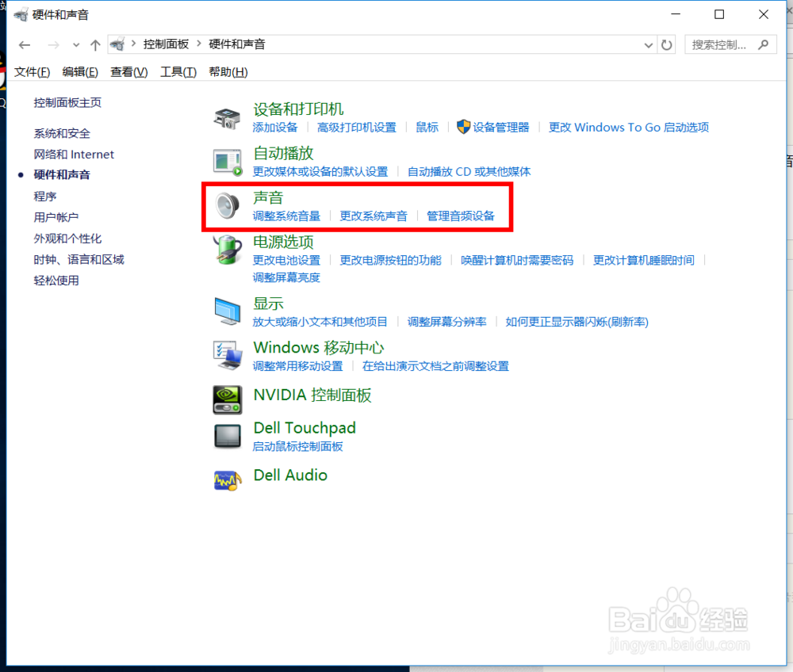Expand the chevron before 控制面板 in address bar
The width and height of the screenshot is (793, 672).
133,44
